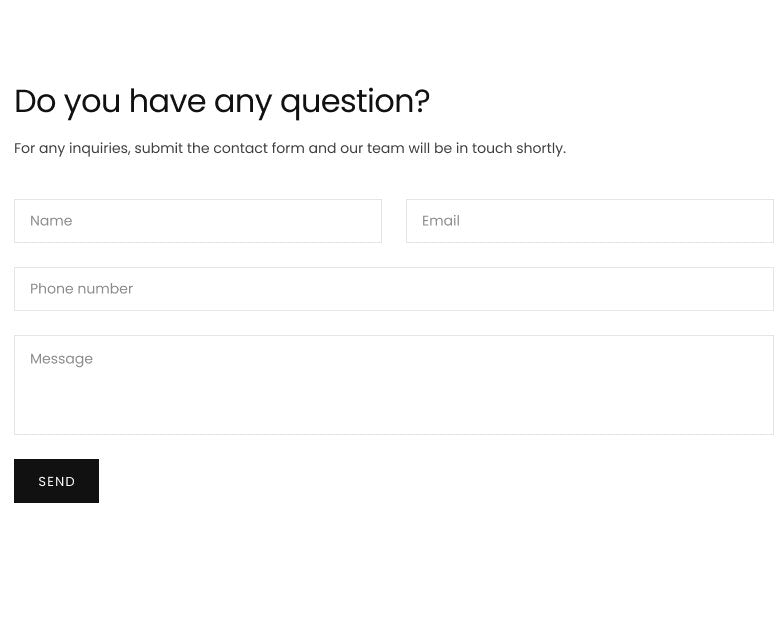Click "in touch shortly" in the subtitle
784x627 pixels.
510,148
